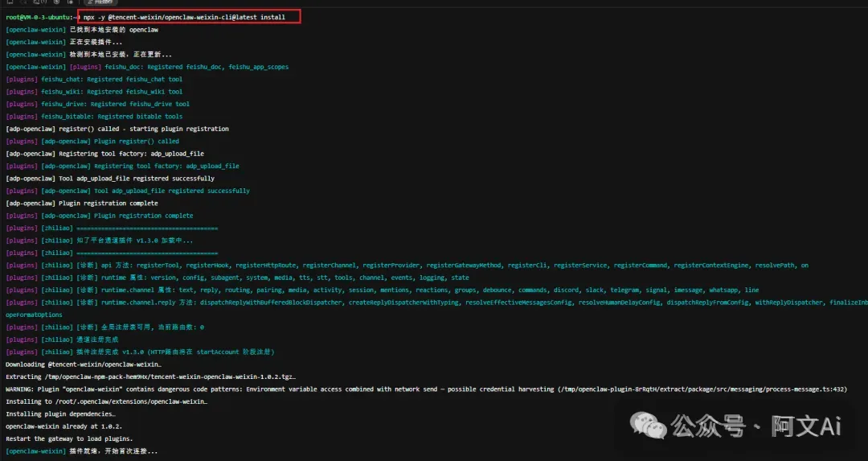Click the 'runtime.channel 属性: text, reply, routing' line
868x461 pixels.
point(383,290)
